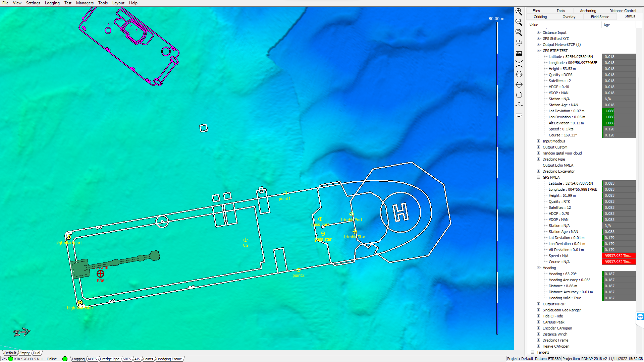Expand the Dredging Excavator node

pyautogui.click(x=538, y=171)
